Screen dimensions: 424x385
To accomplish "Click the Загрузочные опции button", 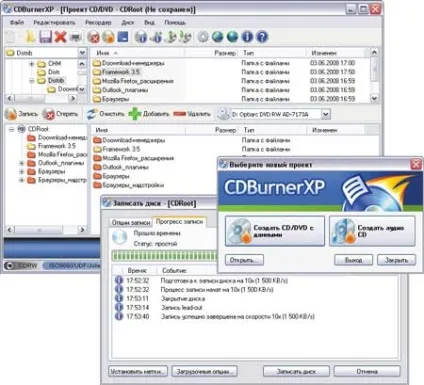I will pos(204,371).
